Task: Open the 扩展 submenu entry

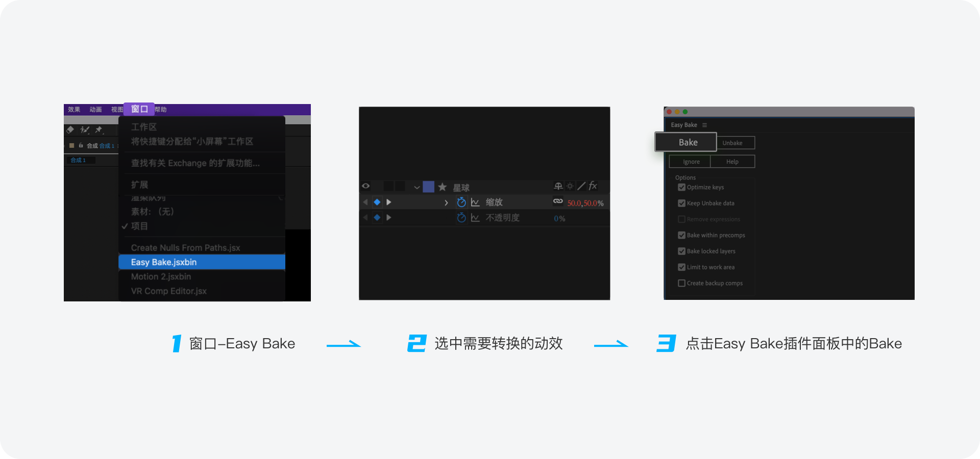Action: (x=202, y=185)
